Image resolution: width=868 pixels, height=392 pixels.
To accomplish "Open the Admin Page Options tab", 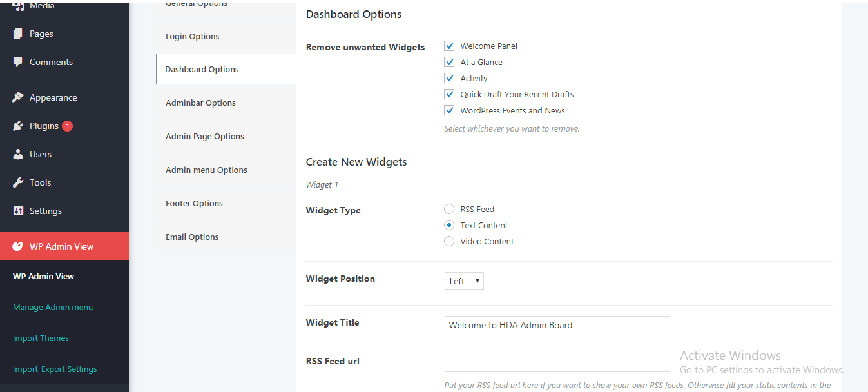I will 226,137.
